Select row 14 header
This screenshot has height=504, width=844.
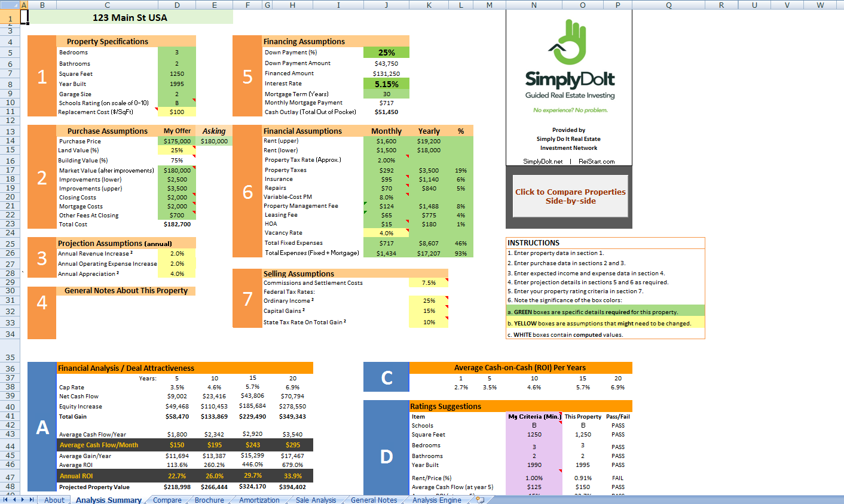click(x=10, y=141)
